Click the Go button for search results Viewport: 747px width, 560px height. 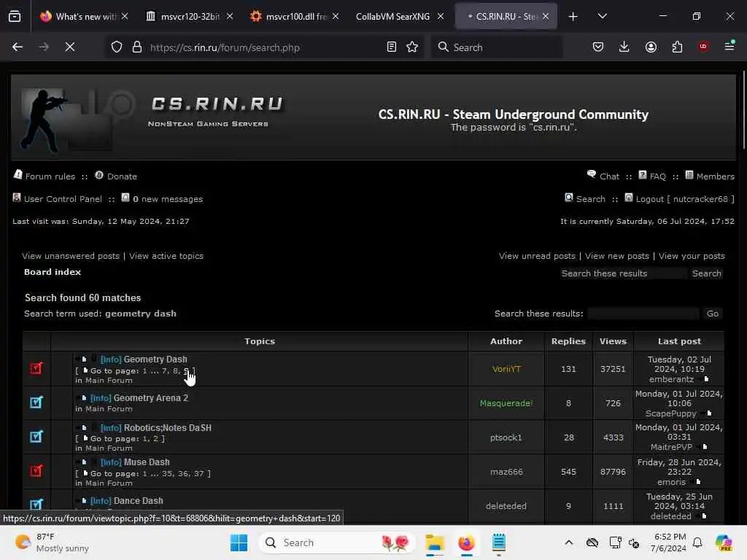(x=712, y=314)
